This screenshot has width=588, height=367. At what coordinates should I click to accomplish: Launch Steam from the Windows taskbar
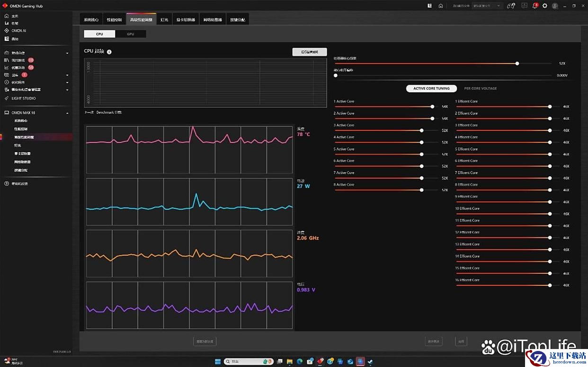(x=370, y=361)
